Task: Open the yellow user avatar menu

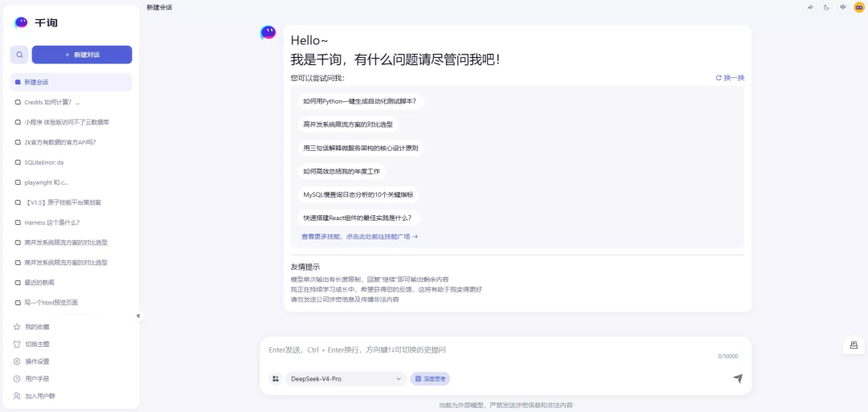Action: tap(858, 7)
